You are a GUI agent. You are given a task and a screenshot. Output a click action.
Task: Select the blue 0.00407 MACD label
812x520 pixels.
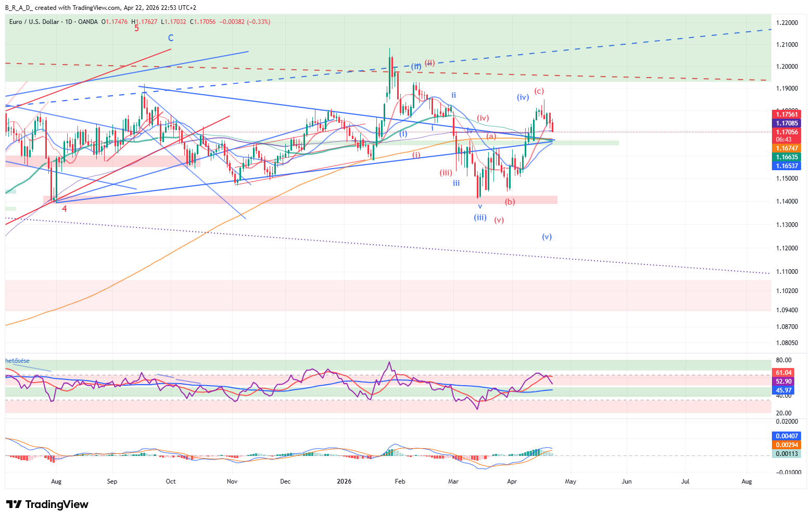click(786, 436)
